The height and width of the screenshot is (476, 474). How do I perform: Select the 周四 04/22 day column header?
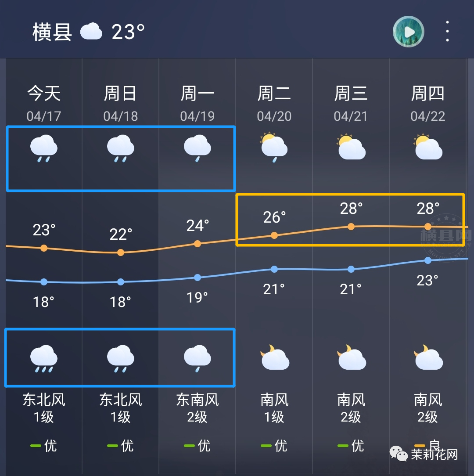click(428, 104)
